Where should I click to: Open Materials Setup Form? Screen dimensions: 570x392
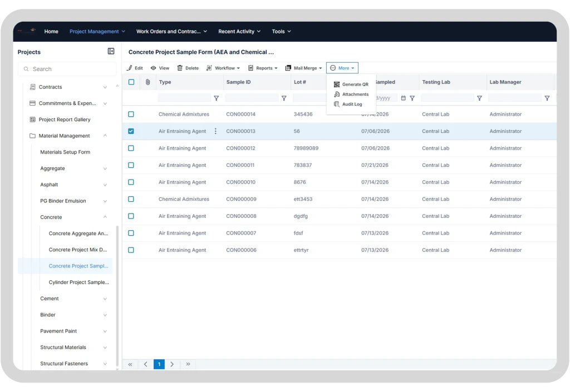click(65, 152)
